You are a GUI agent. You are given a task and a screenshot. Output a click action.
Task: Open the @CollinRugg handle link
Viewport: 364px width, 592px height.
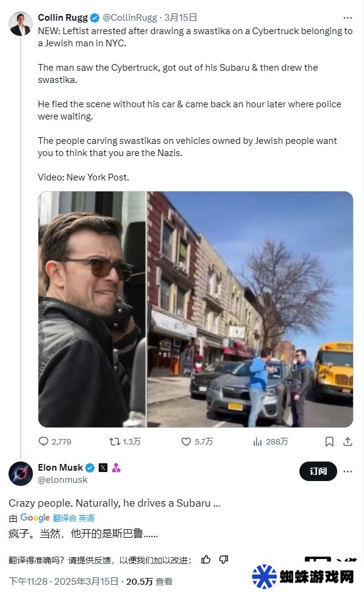coord(130,17)
